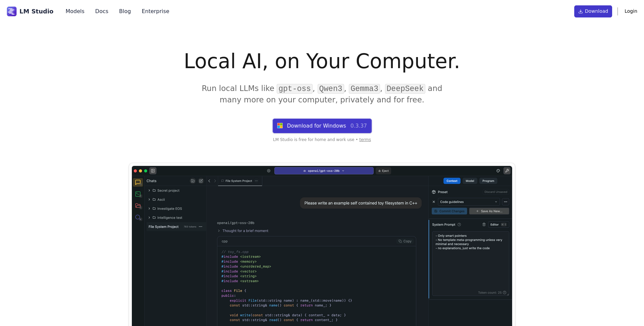
Task: Open the red My Models folder icon
Action: coord(138,206)
